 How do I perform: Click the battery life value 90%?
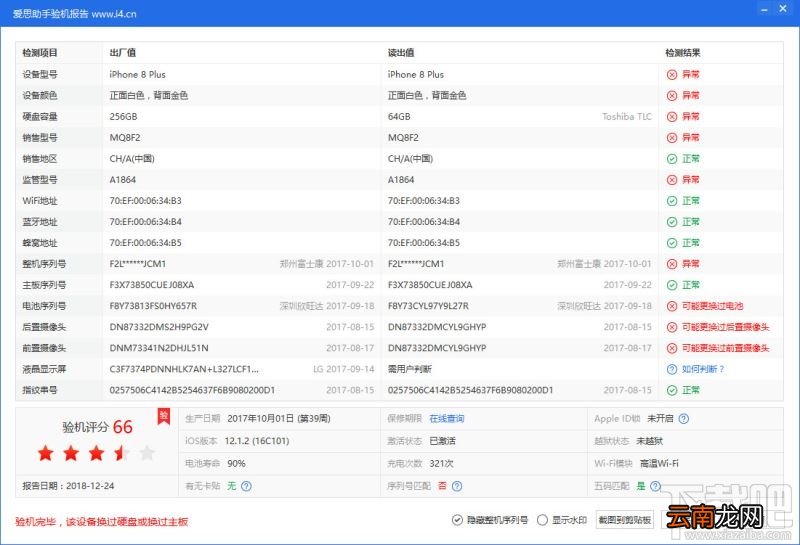236,463
